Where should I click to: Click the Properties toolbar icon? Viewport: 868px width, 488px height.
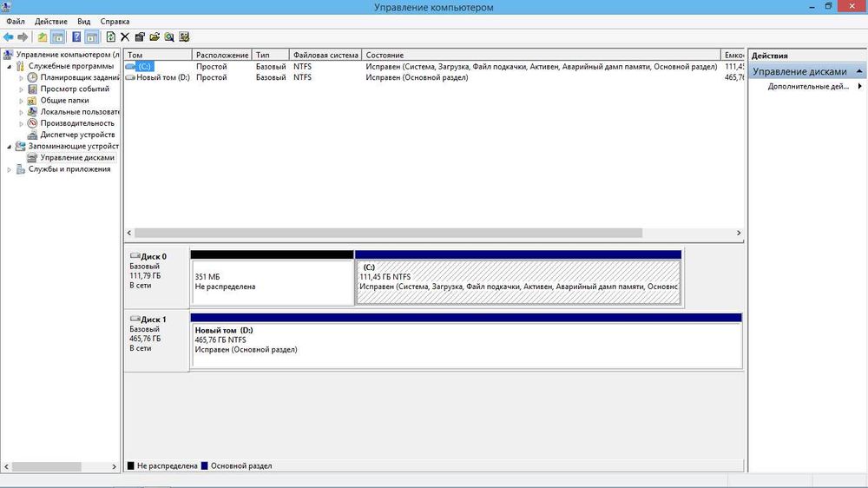coord(140,37)
